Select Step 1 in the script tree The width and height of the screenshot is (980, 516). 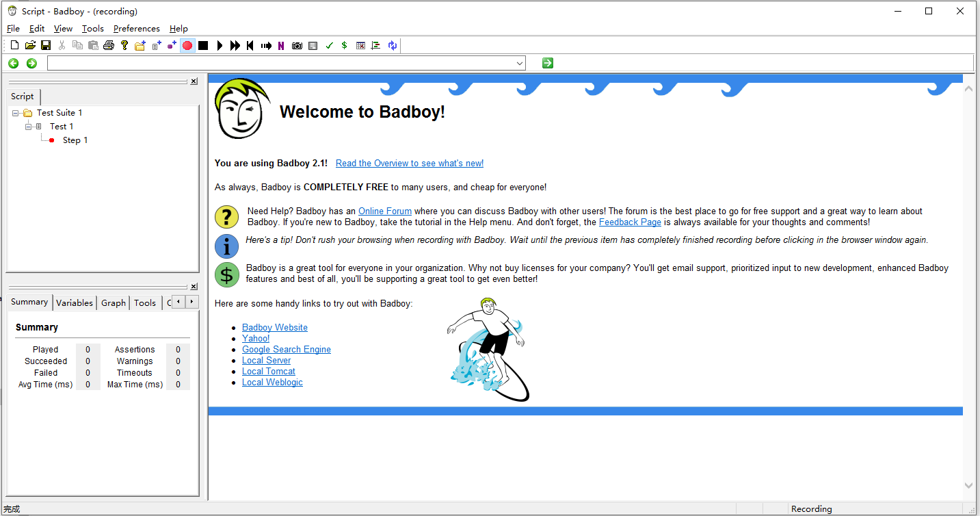pos(75,140)
